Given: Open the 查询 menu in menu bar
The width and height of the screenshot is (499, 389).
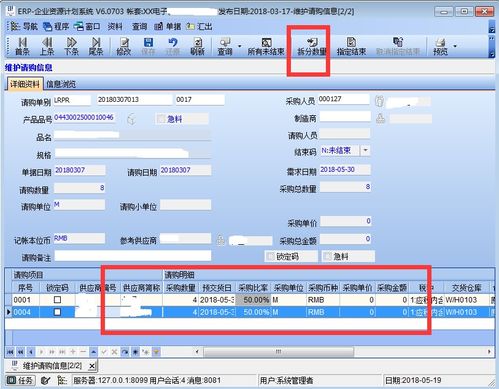Looking at the screenshot, I should point(140,26).
